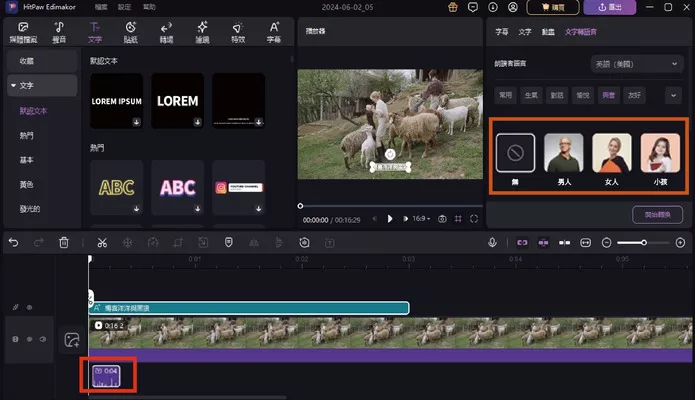695x400 pixels.
Task: Collapse the 文字 sidebar category
Action: click(13, 85)
